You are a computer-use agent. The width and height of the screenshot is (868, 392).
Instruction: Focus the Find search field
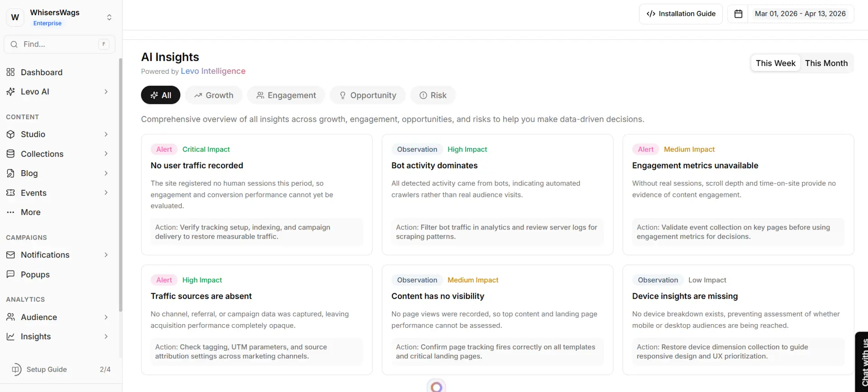tap(59, 44)
